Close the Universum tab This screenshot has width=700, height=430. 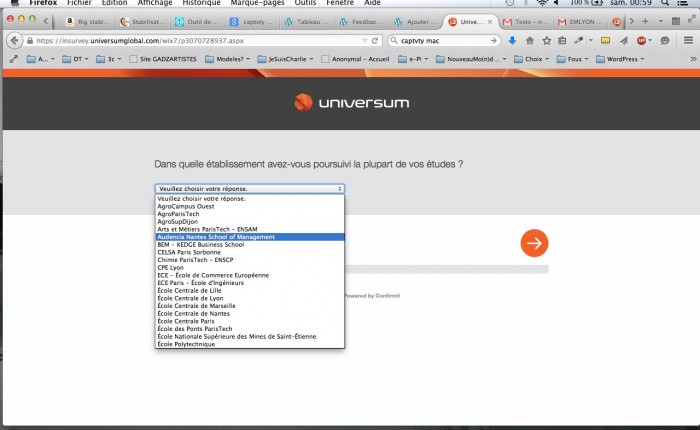[x=490, y=21]
